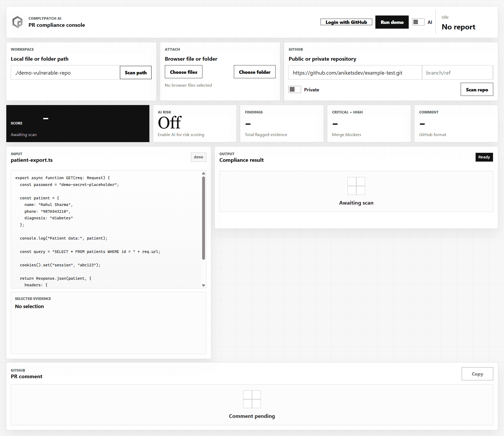Screen dimensions: 504x436
Task: Click 'No browser files selected' text
Action: coord(188,85)
